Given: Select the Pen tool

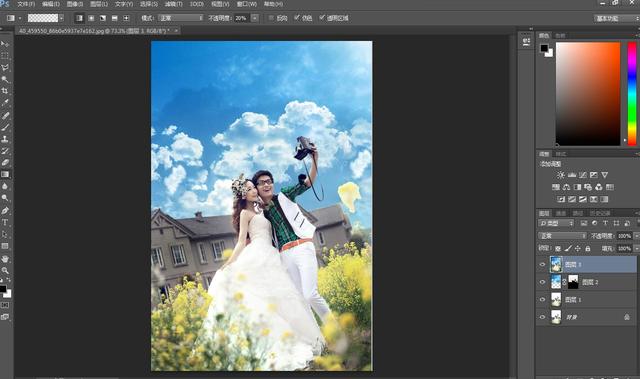Looking at the screenshot, I should (5, 211).
